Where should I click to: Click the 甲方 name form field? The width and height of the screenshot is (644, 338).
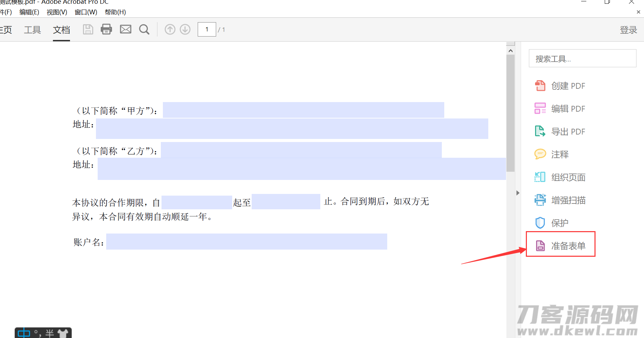coord(303,110)
